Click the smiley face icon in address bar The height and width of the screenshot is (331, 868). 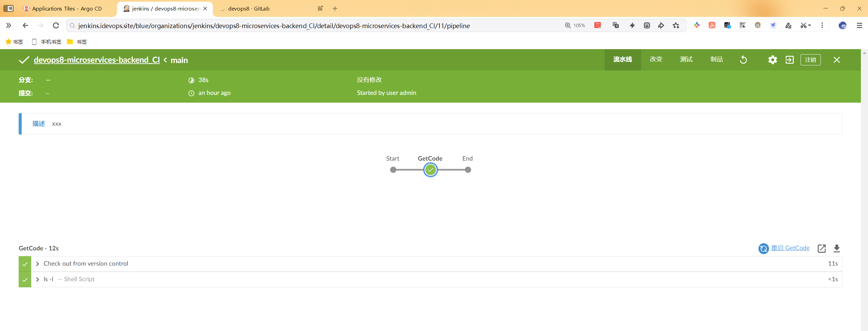tap(647, 25)
